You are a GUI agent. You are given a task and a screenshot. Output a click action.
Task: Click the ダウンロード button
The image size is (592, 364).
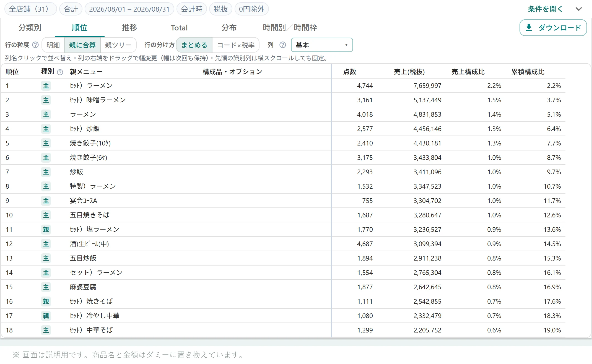553,27
